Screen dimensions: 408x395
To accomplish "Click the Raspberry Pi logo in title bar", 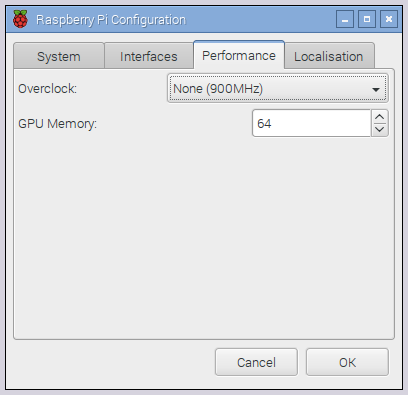I will pyautogui.click(x=20, y=19).
